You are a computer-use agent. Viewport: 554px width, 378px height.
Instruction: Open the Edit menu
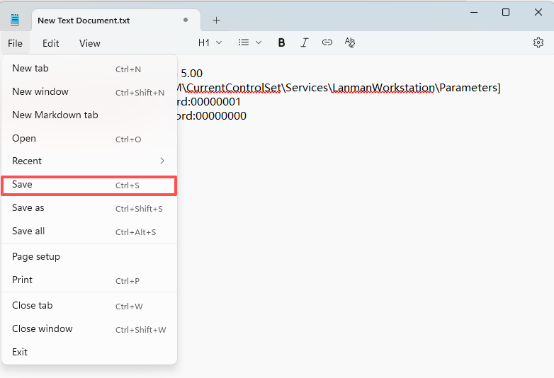[x=51, y=43]
